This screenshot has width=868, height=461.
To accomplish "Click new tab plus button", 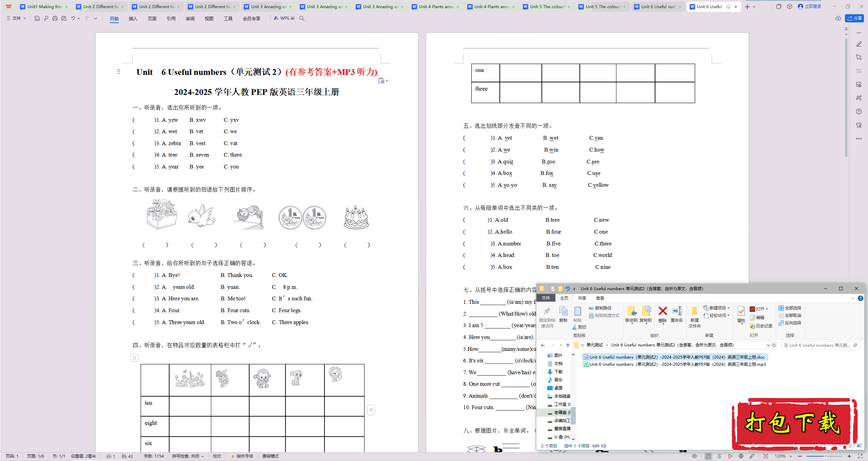I will [x=747, y=6].
